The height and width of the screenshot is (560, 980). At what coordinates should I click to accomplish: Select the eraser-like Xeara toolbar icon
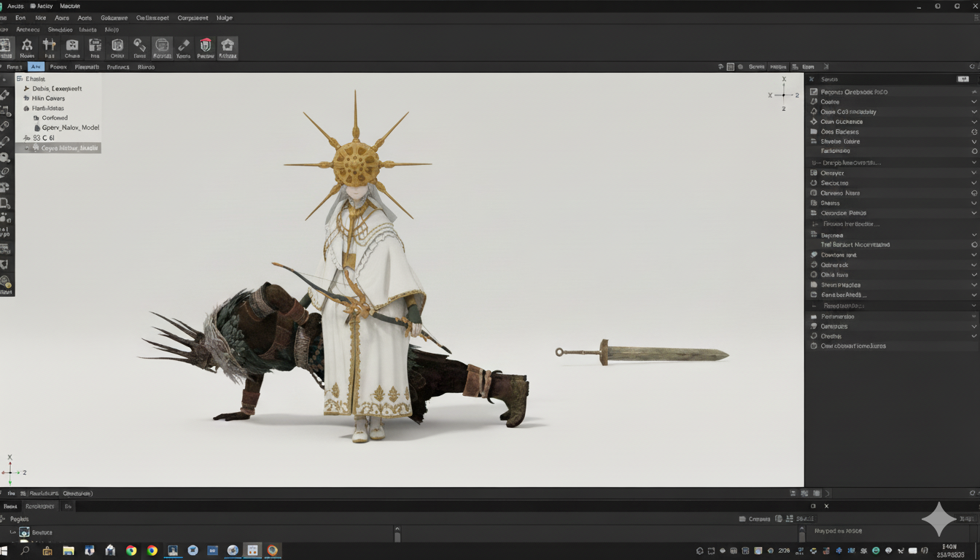pyautogui.click(x=184, y=47)
